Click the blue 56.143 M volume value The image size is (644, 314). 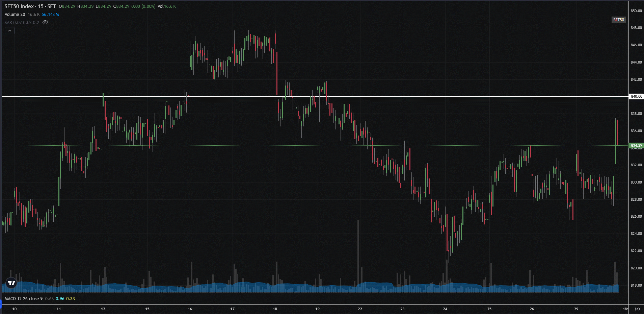point(50,15)
